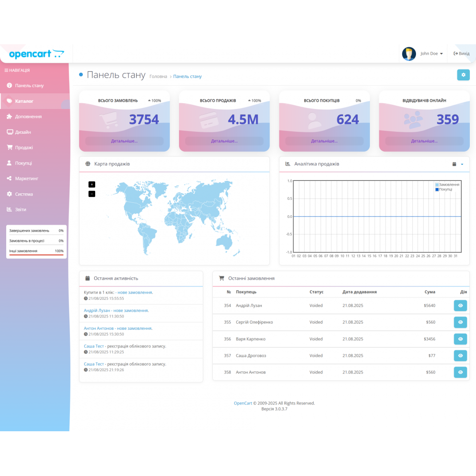Zoom in on the sales map
Viewport: 476px width, 476px height.
pos(92,184)
